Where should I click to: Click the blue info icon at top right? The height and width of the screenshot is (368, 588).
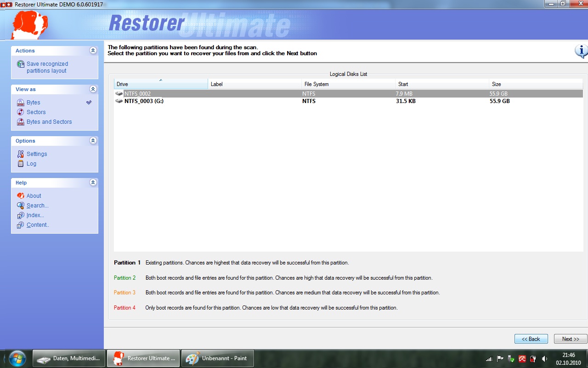[581, 51]
